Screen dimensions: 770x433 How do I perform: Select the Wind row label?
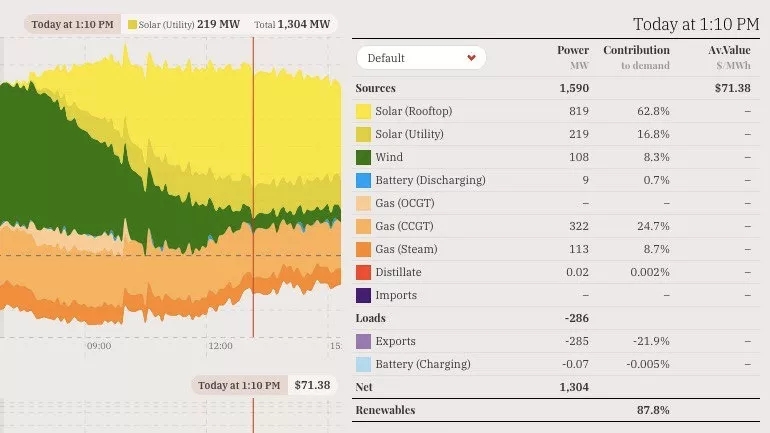(389, 157)
